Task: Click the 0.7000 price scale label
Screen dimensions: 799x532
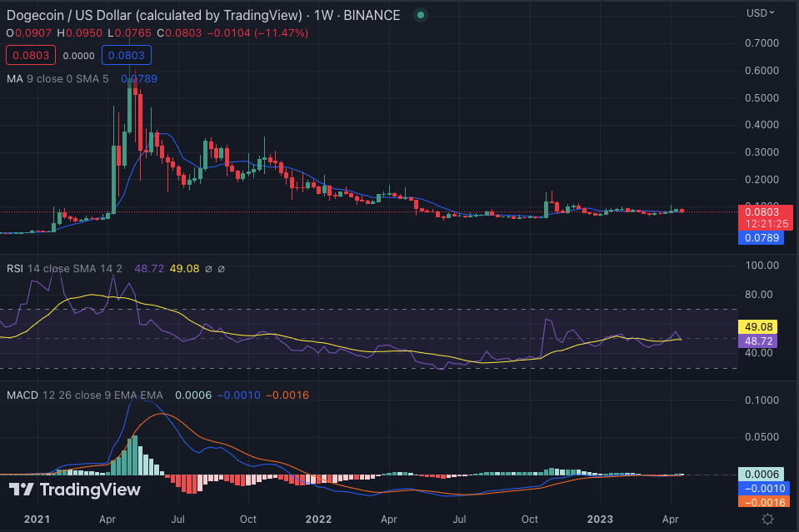Action: click(762, 42)
